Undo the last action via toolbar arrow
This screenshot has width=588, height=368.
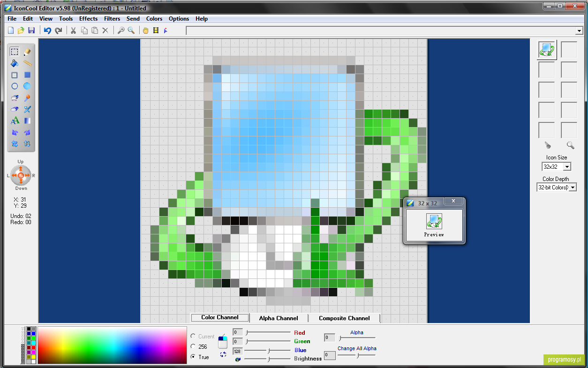(x=47, y=30)
